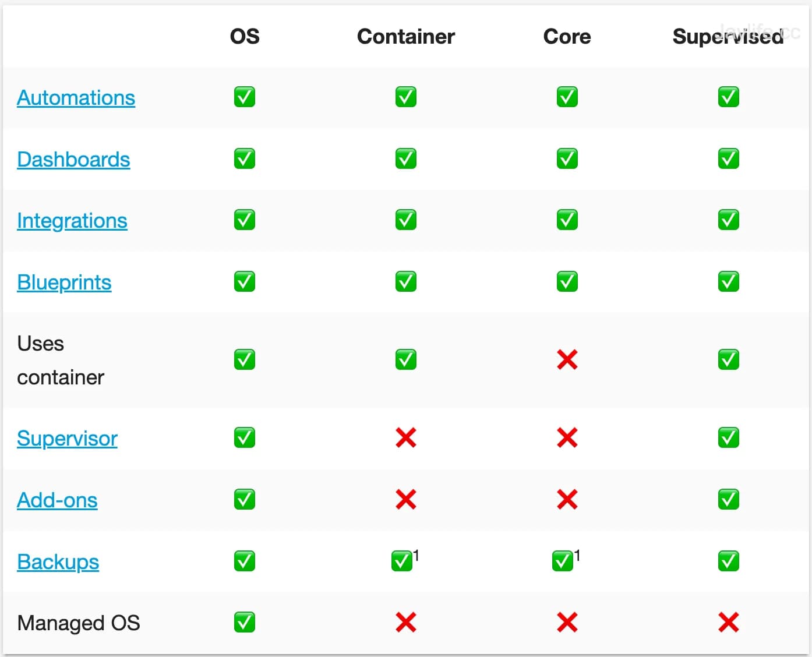The image size is (812, 657).
Task: Follow the Backups link
Action: [58, 562]
